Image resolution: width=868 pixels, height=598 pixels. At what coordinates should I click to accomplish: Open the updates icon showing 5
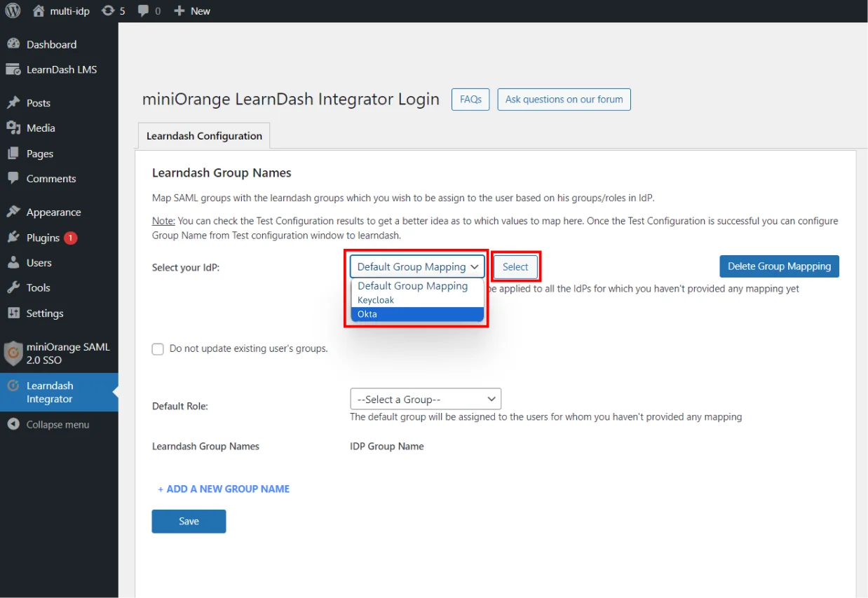[x=108, y=11]
